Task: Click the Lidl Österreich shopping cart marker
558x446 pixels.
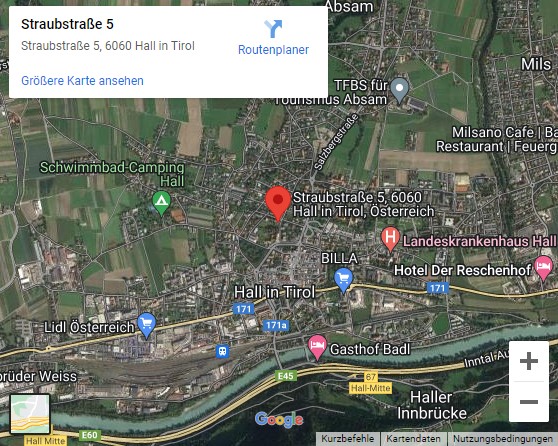Action: tap(147, 325)
